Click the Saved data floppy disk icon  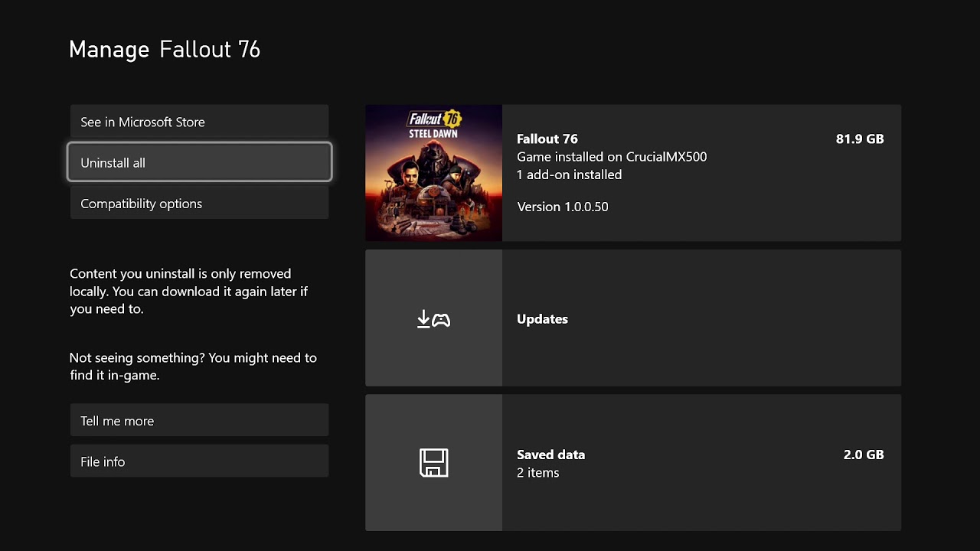point(433,463)
